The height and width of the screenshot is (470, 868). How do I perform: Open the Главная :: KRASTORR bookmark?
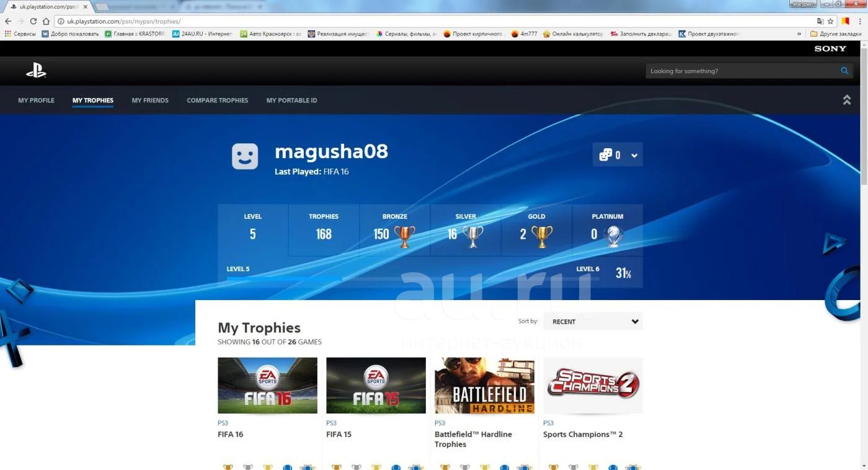[x=135, y=34]
